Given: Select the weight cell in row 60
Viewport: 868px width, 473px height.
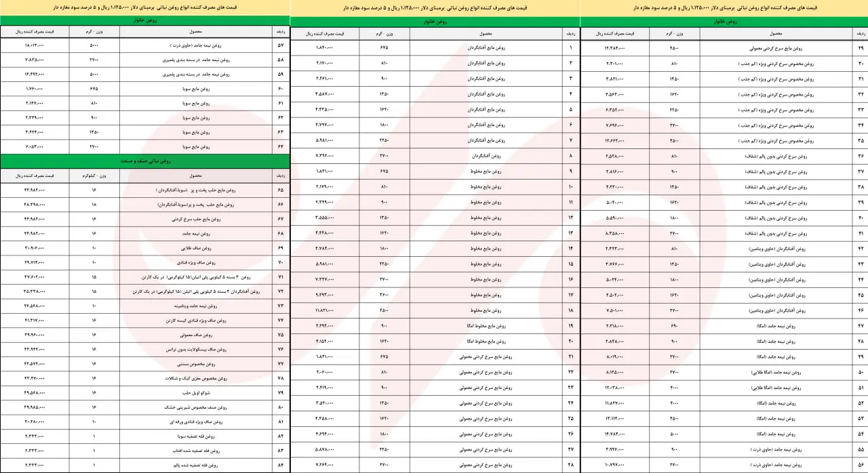Looking at the screenshot, I should point(94,88).
